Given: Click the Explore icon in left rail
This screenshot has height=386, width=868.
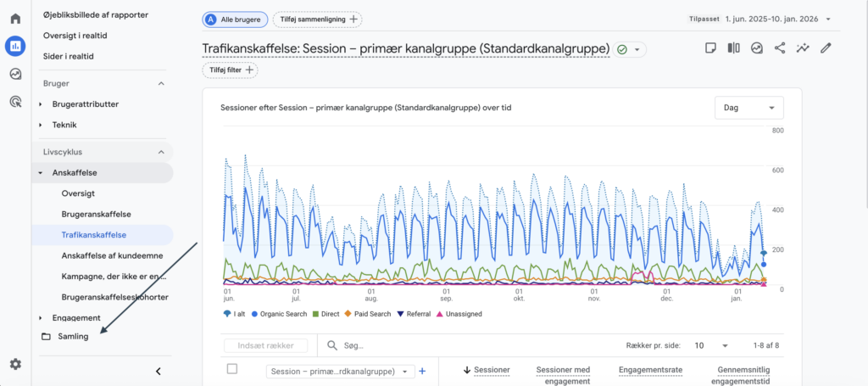Looking at the screenshot, I should tap(15, 74).
